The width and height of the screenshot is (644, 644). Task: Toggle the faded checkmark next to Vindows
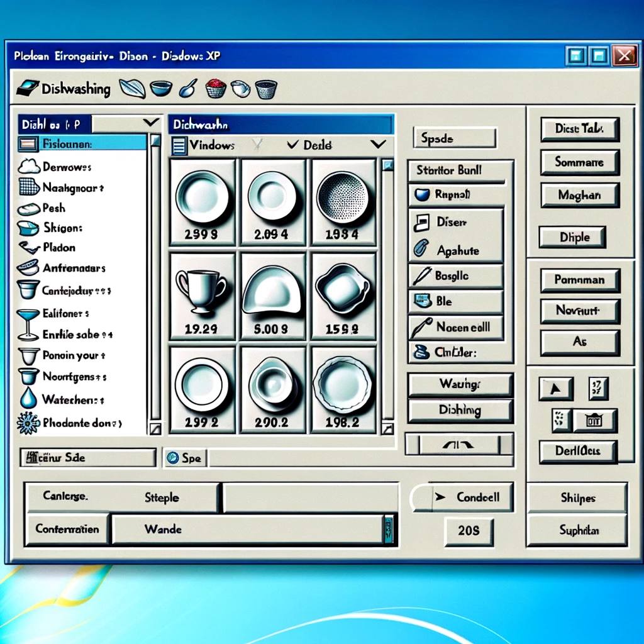(257, 144)
